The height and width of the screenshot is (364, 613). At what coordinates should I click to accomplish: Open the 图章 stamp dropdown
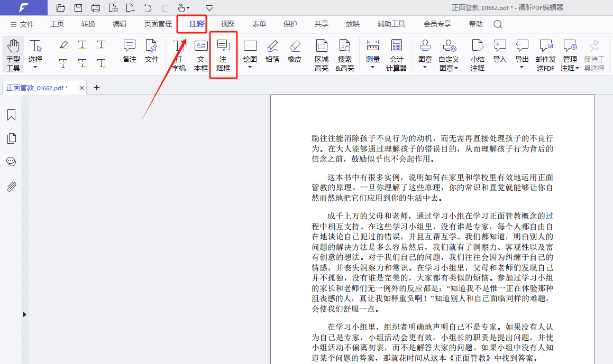(x=425, y=67)
